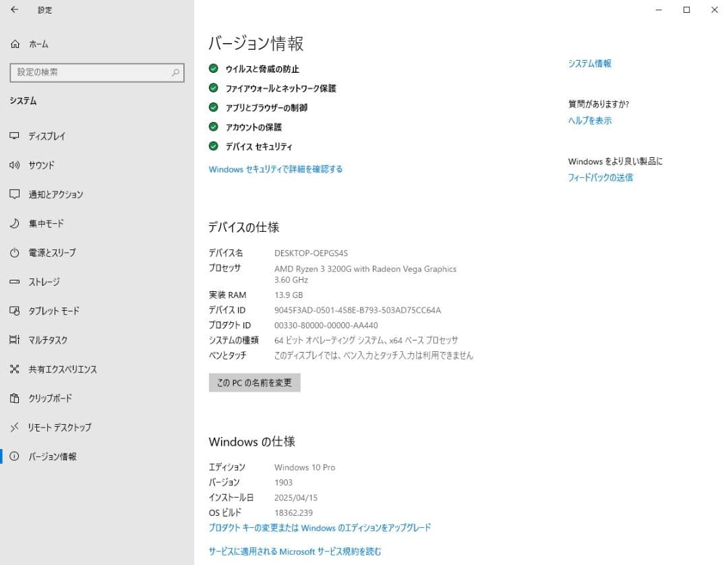Viewport: 728px width, 565px height.
Task: Click Windows セキュリティで詳細を確認する
Action: pyautogui.click(x=275, y=169)
